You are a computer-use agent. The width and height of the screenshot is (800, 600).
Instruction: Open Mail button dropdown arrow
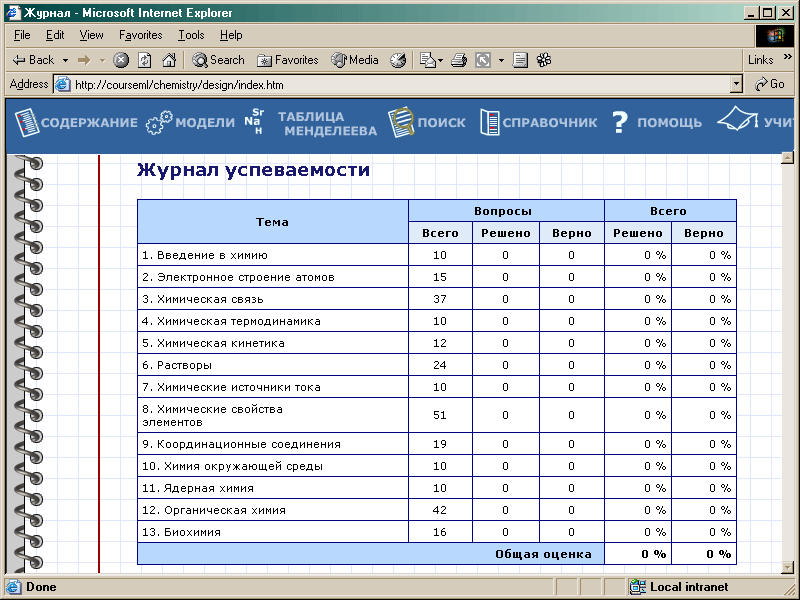(440, 60)
